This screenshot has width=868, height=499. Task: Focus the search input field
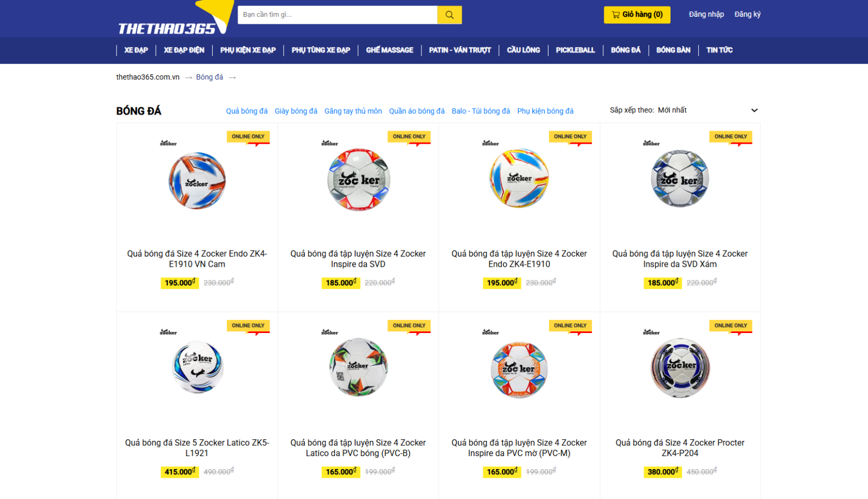(x=337, y=15)
